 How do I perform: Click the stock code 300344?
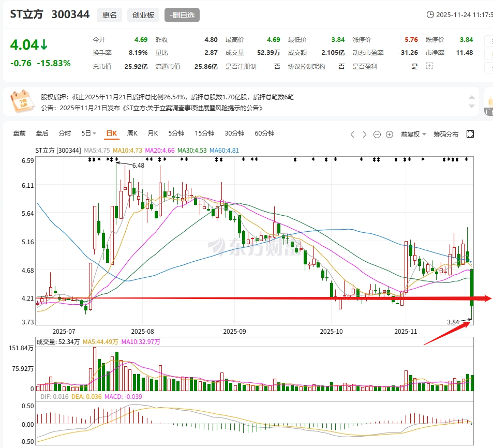pos(70,14)
